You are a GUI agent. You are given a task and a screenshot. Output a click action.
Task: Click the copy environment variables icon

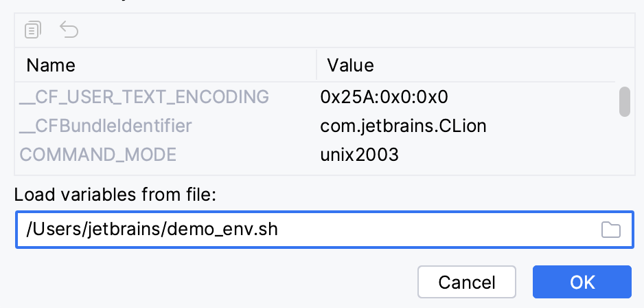[33, 30]
